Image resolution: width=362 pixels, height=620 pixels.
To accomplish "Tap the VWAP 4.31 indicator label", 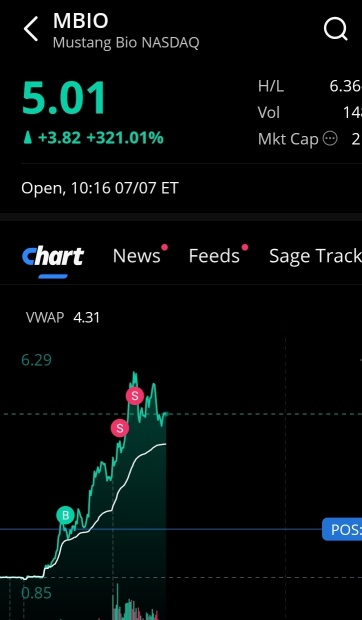I will (x=62, y=318).
